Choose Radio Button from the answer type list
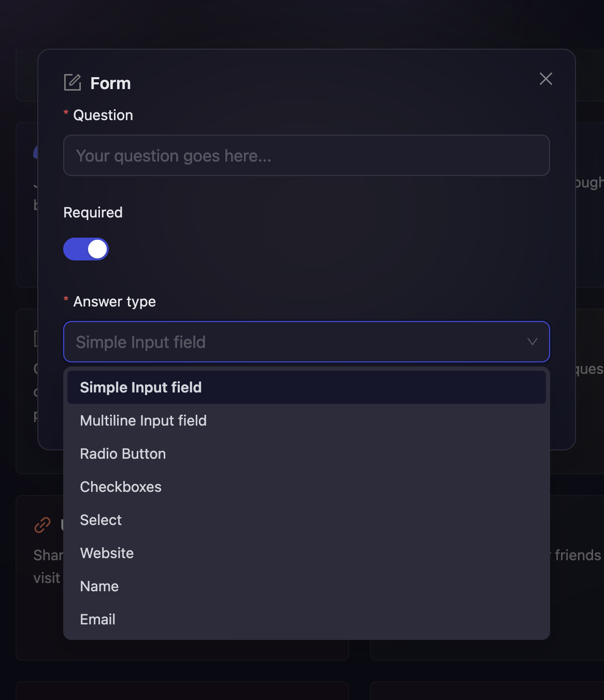Image resolution: width=604 pixels, height=700 pixels. coord(123,454)
